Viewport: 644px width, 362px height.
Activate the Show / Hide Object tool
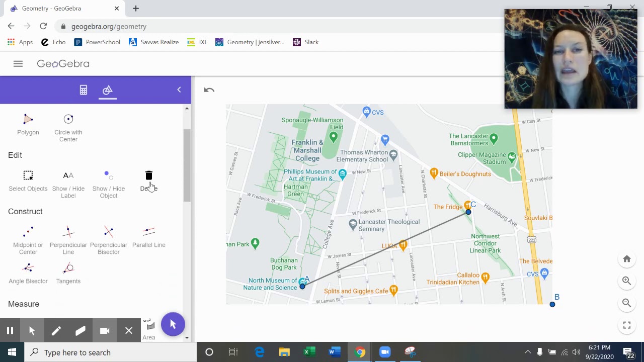[109, 184]
